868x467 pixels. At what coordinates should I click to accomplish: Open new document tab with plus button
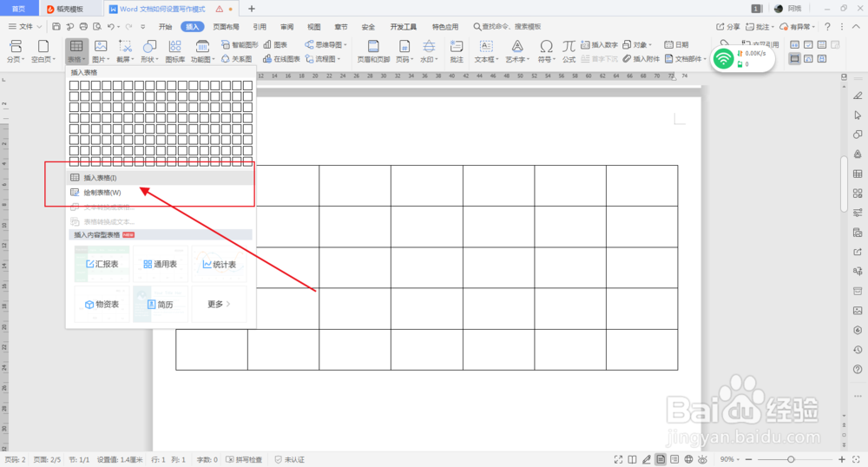pyautogui.click(x=252, y=9)
